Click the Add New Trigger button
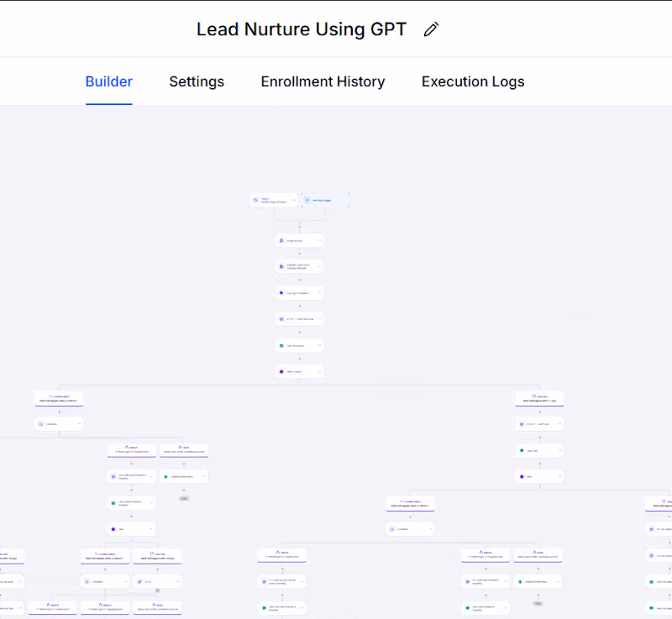Screen dimensions: 672x619 [322, 200]
